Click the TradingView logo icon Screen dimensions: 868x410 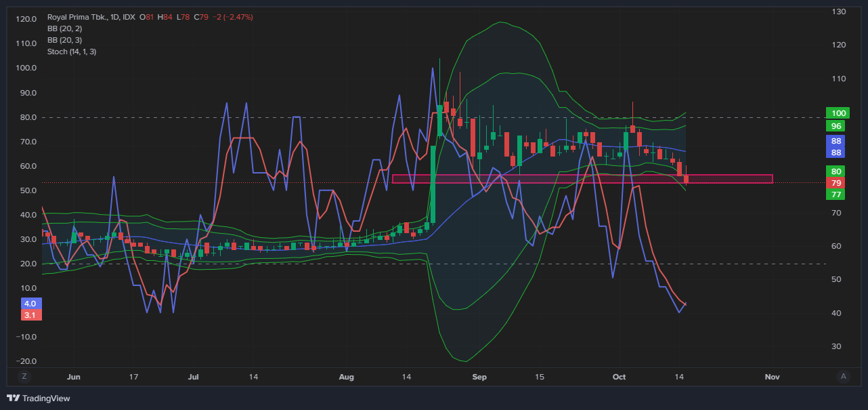point(13,398)
